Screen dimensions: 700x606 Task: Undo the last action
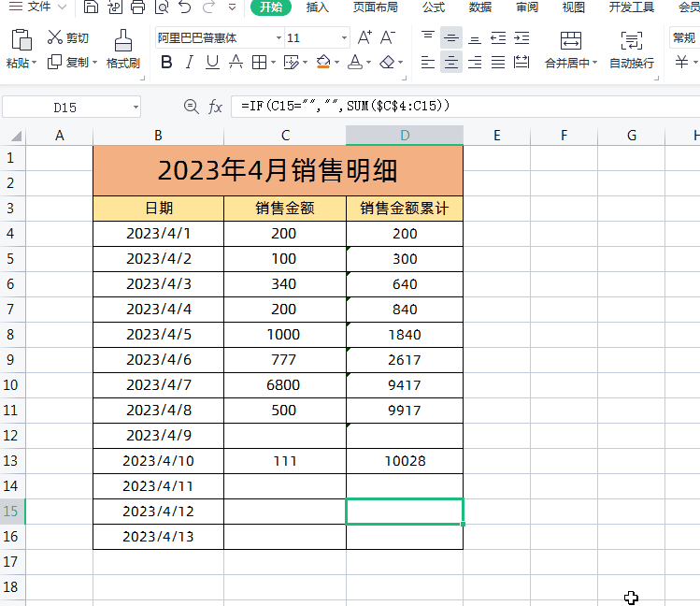[184, 7]
